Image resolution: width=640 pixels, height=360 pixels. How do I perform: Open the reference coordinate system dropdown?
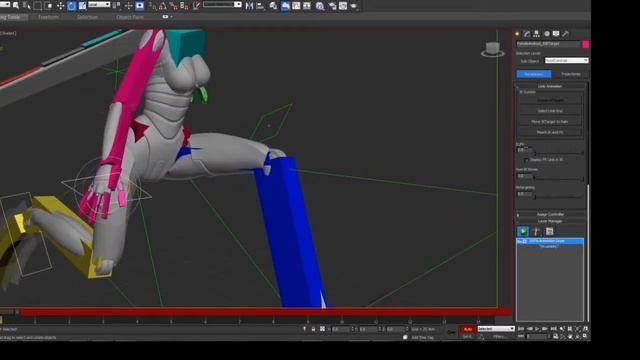pos(99,4)
